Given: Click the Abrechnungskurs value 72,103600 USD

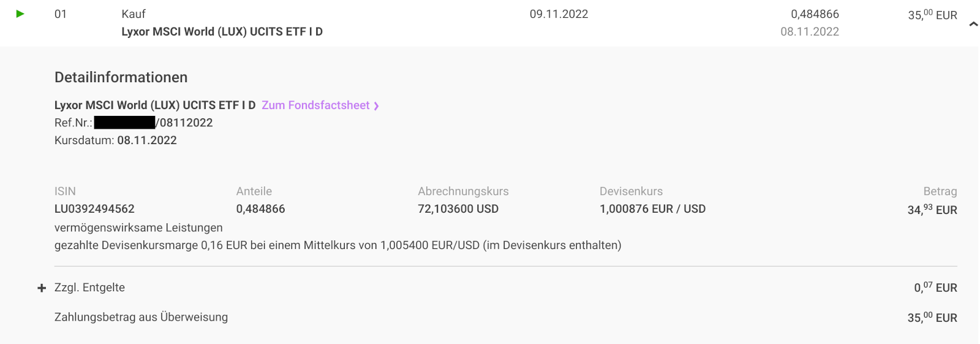Looking at the screenshot, I should 458,209.
